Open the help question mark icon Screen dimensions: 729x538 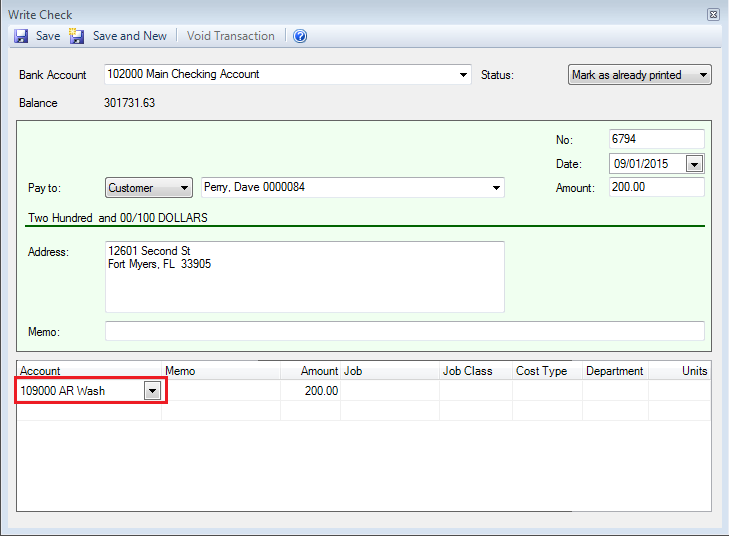[x=300, y=36]
